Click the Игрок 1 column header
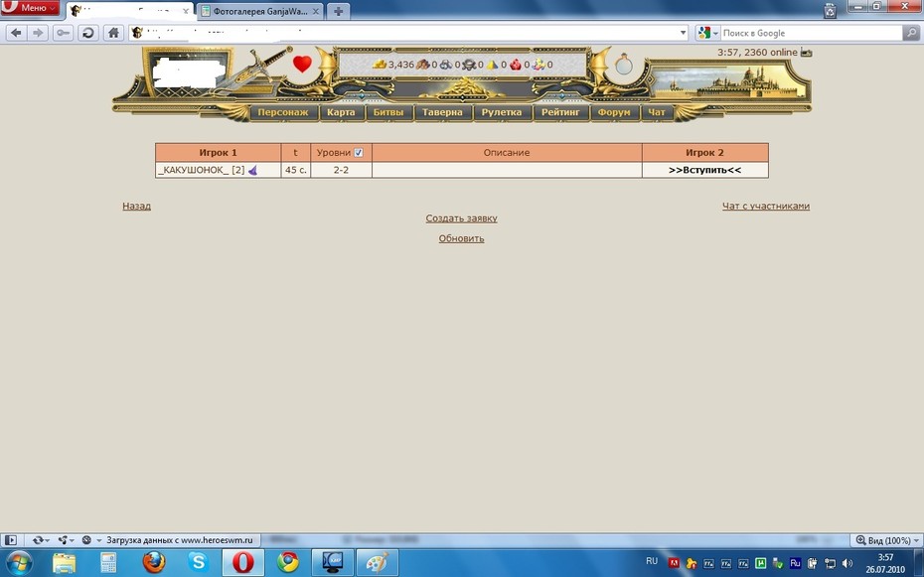This screenshot has height=577, width=924. (x=218, y=153)
